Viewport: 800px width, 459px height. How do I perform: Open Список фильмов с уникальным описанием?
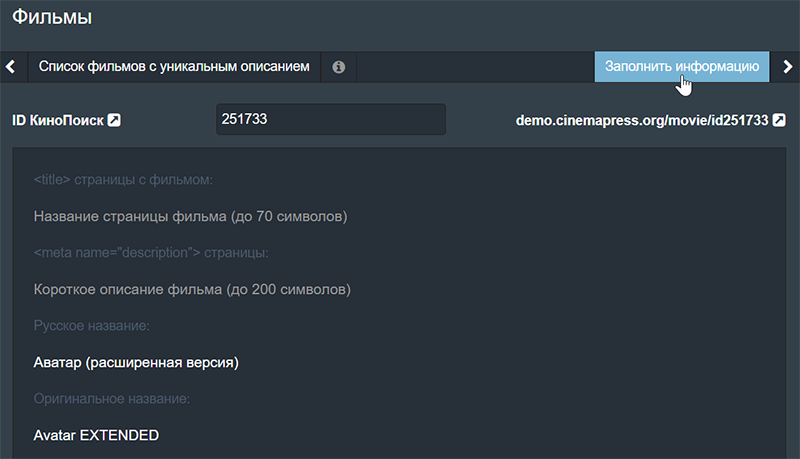(174, 67)
